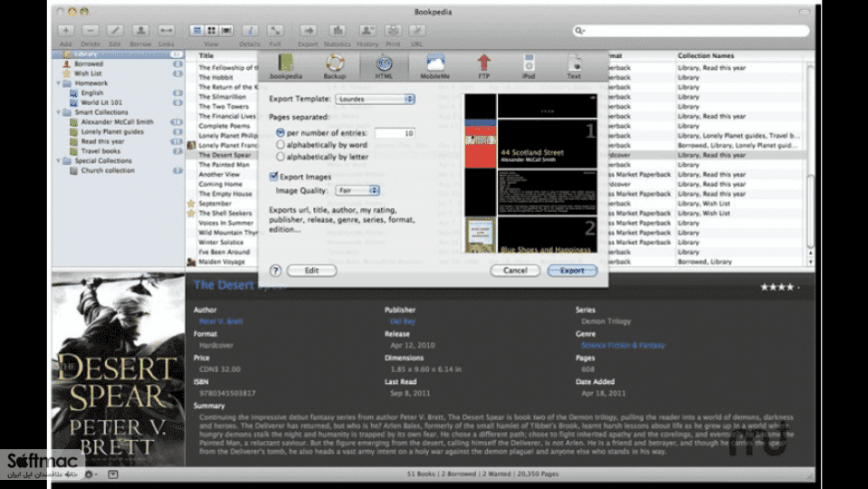Viewport: 868px width, 489px height.
Task: Toggle the Export Images checkbox
Action: pos(273,177)
